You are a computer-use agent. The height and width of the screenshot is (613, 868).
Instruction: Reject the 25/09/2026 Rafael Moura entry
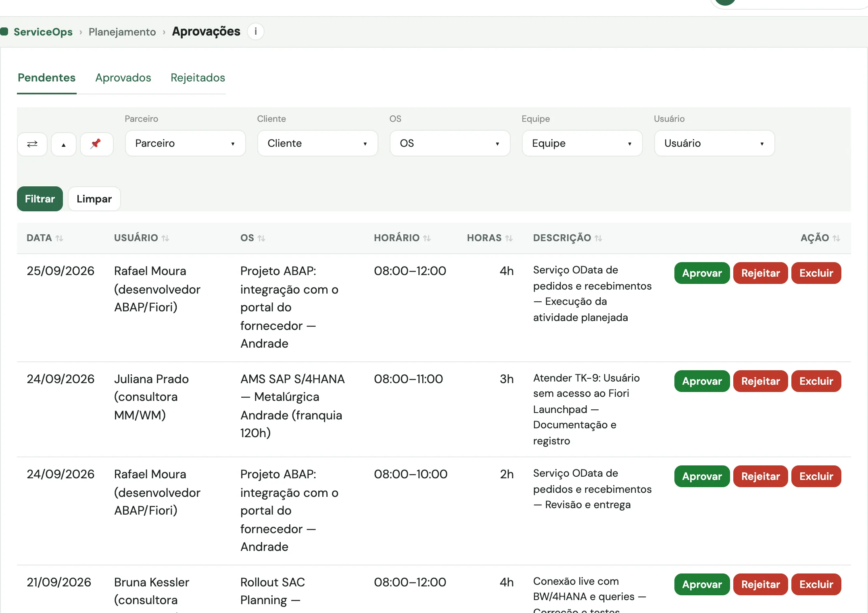click(x=761, y=273)
